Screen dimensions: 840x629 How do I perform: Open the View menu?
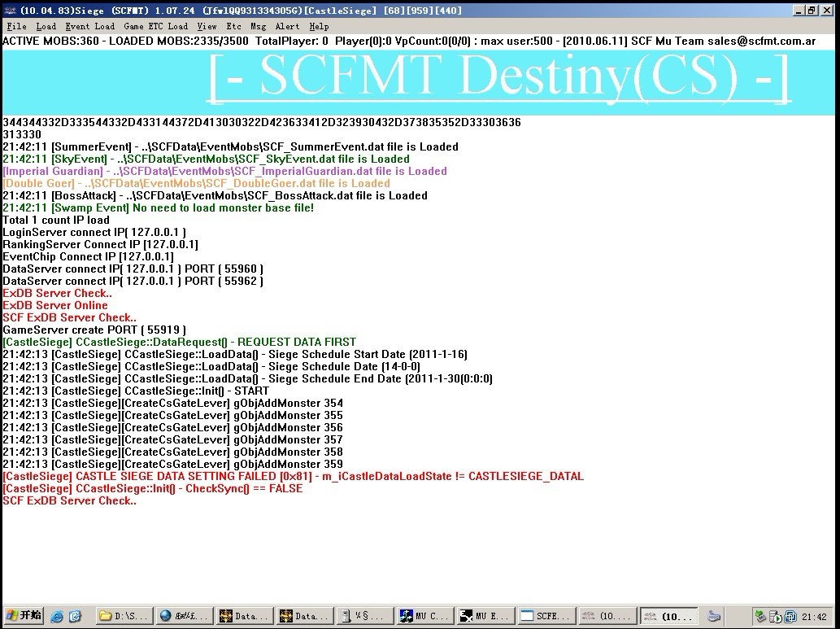[x=207, y=26]
